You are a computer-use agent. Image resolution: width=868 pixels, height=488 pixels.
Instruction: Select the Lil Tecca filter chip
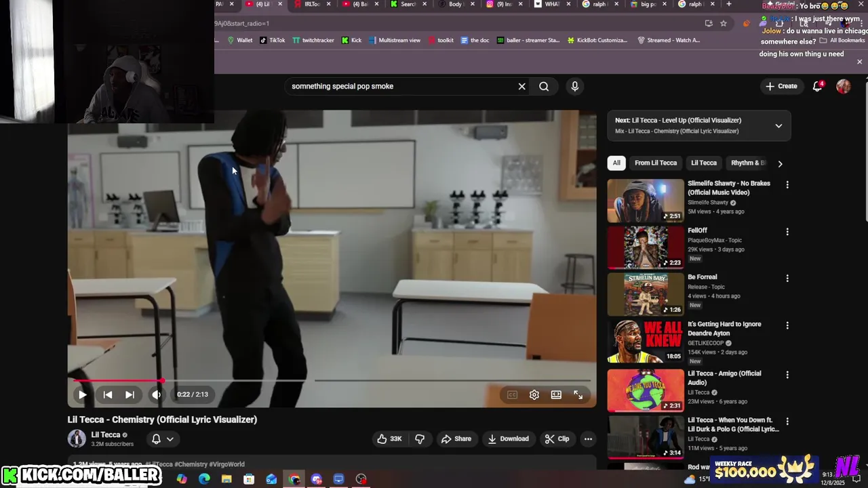pos(703,163)
